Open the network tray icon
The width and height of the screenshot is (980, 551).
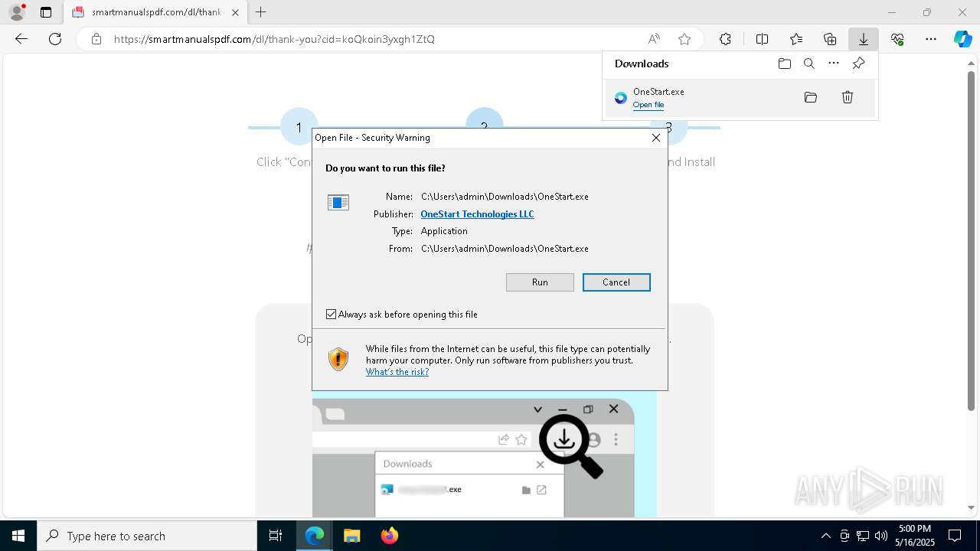coord(863,536)
